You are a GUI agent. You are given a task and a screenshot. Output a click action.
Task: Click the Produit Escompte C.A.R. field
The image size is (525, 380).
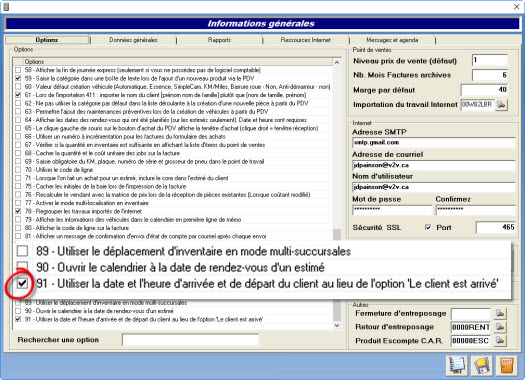[x=471, y=341]
